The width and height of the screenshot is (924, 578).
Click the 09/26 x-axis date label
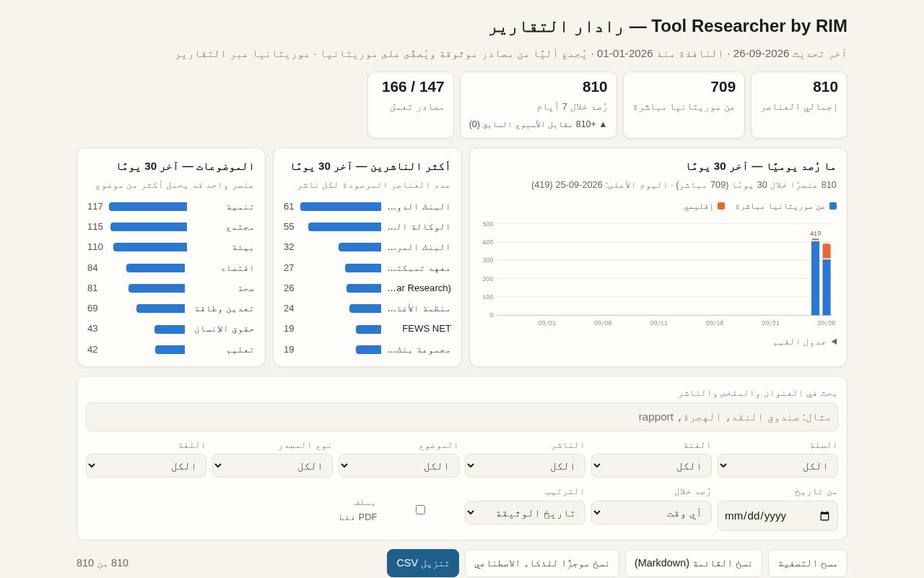[827, 323]
